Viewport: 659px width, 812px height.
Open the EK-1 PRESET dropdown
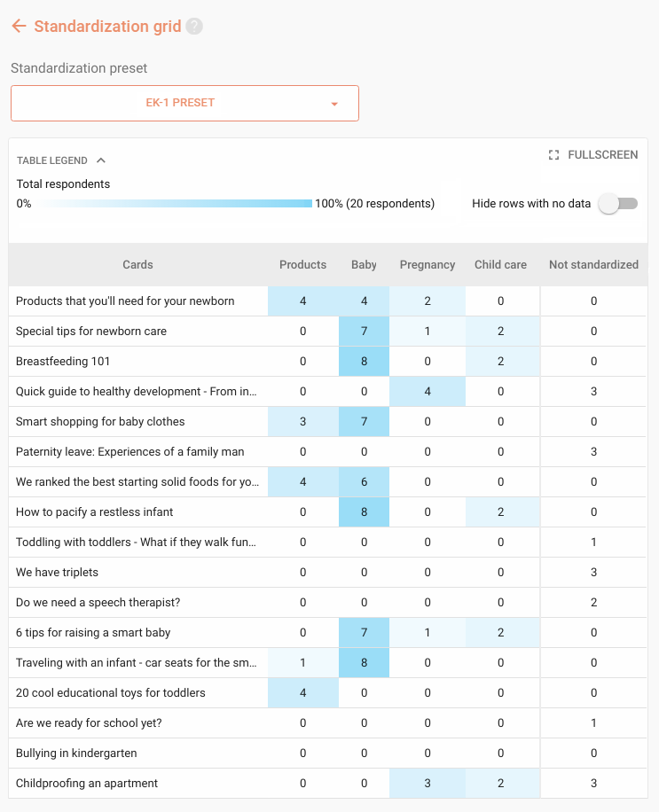click(185, 103)
